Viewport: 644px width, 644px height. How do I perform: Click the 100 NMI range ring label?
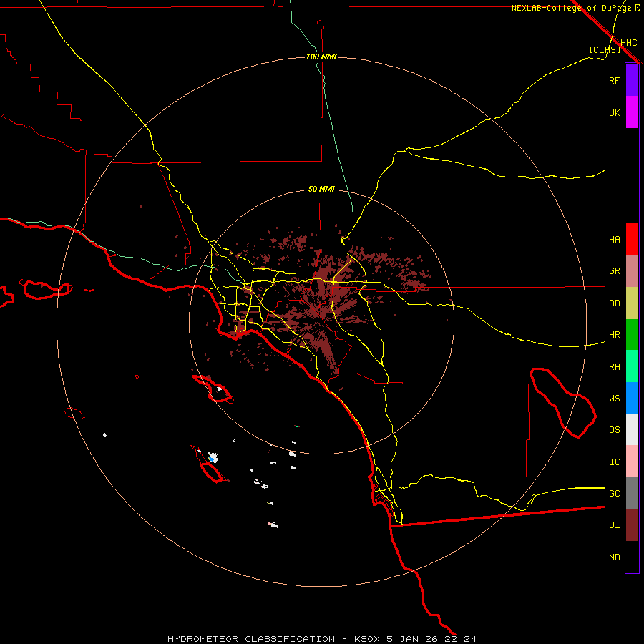[321, 57]
